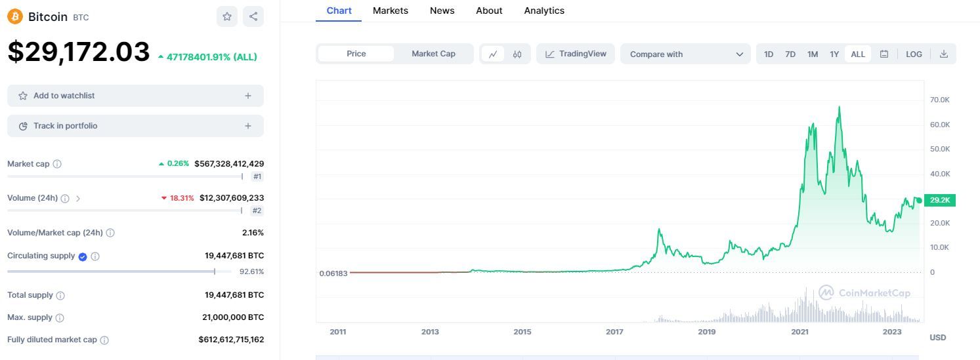This screenshot has height=360, width=980.
Task: Click info icon next to Market cap
Action: (x=57, y=164)
